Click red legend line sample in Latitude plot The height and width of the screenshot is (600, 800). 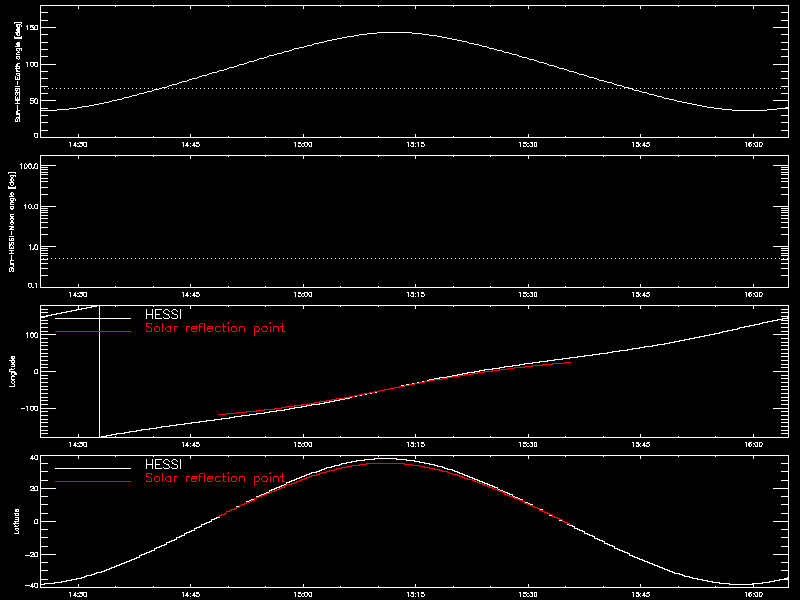click(93, 482)
